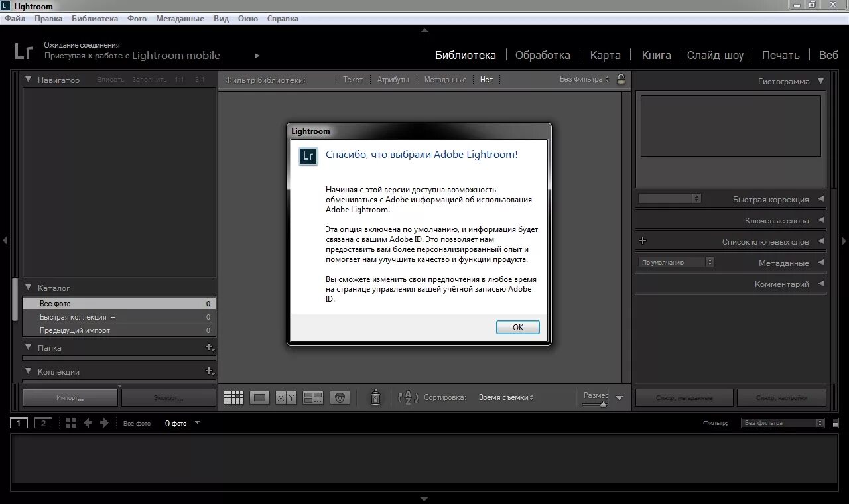Switch to the Обработка module
The width and height of the screenshot is (849, 504).
[x=543, y=55]
